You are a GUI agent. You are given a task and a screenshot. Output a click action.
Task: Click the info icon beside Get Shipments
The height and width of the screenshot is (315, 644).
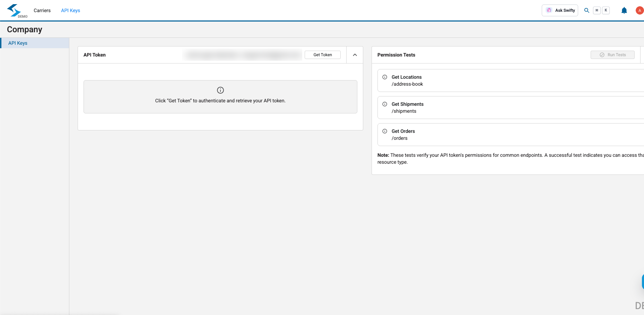pos(385,104)
